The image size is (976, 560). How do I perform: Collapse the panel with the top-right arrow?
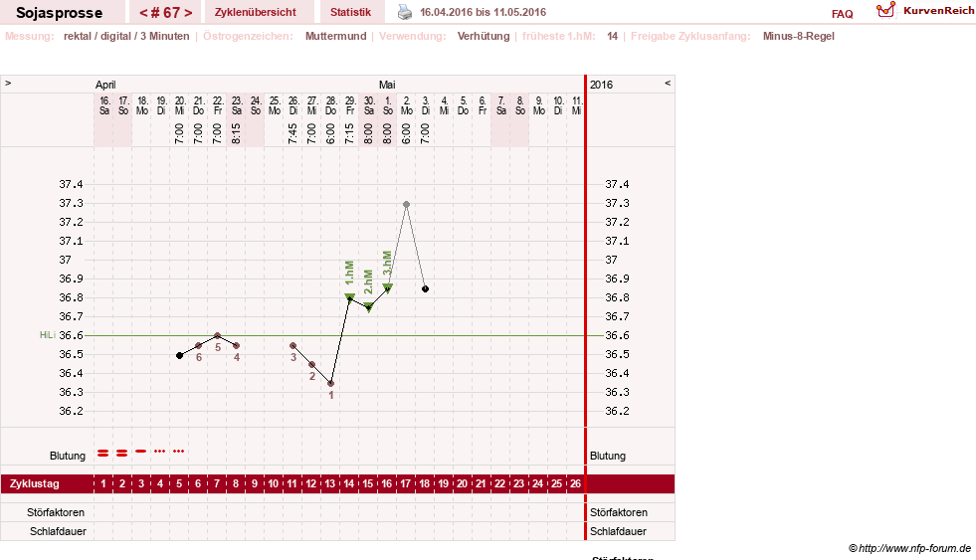668,83
